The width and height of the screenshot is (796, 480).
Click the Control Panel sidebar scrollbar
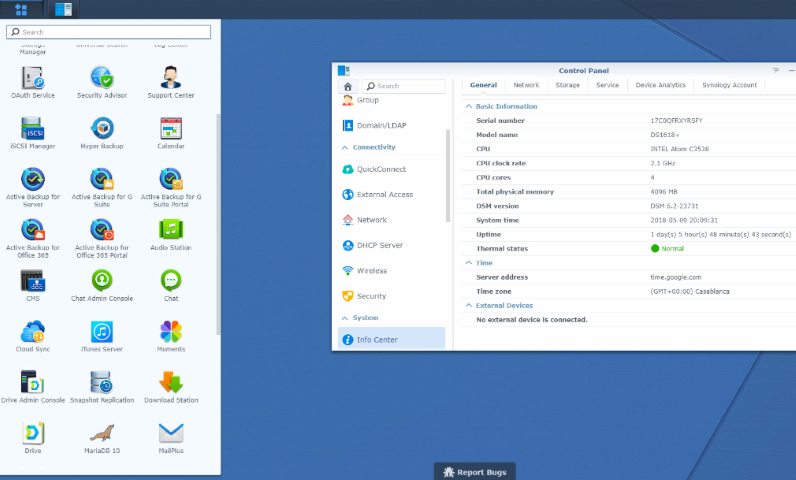coord(448,176)
